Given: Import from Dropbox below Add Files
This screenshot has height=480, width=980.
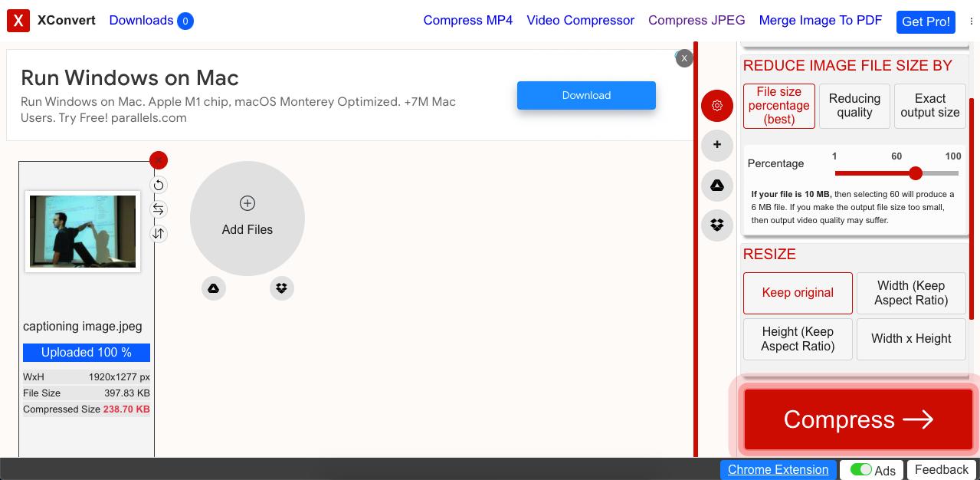Looking at the screenshot, I should [x=282, y=288].
